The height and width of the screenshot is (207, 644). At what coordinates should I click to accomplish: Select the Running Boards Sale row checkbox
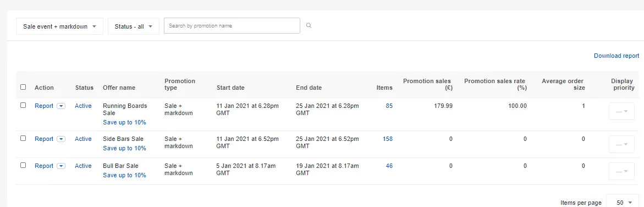click(x=23, y=105)
